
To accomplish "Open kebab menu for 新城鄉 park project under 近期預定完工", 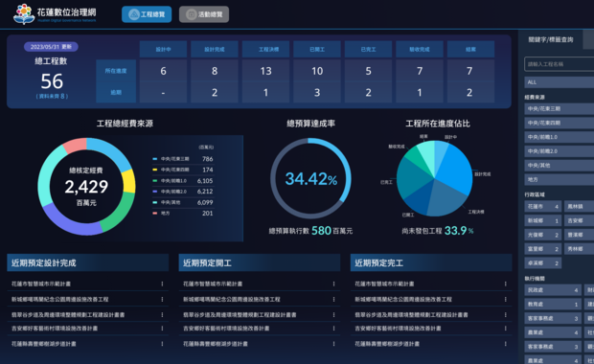I will pyautogui.click(x=505, y=299).
